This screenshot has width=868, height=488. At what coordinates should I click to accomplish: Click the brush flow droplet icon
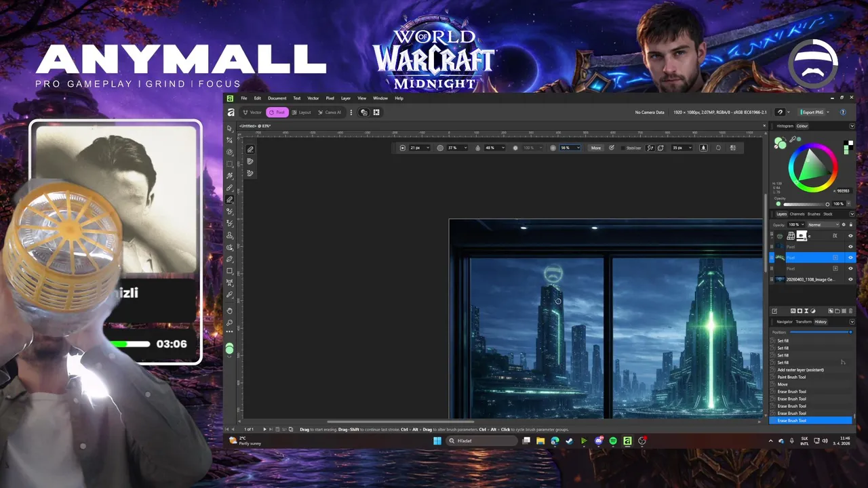tap(477, 148)
